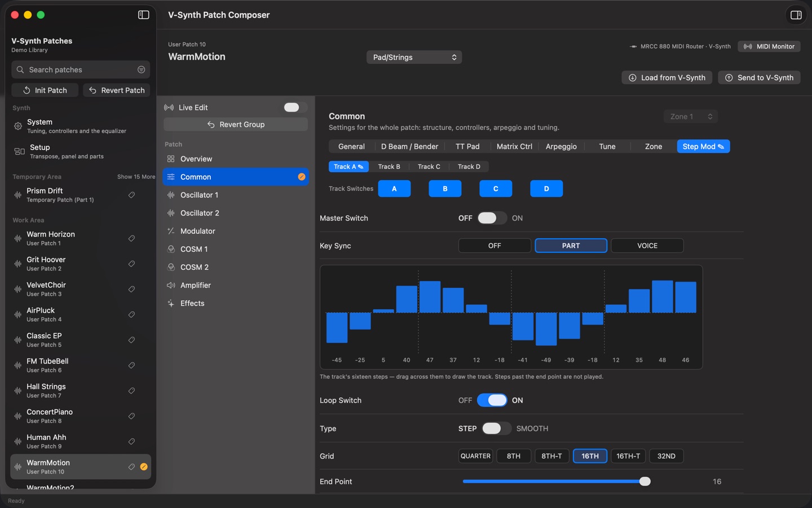The width and height of the screenshot is (812, 508).
Task: Set Key Sync to VOICE
Action: pyautogui.click(x=647, y=246)
